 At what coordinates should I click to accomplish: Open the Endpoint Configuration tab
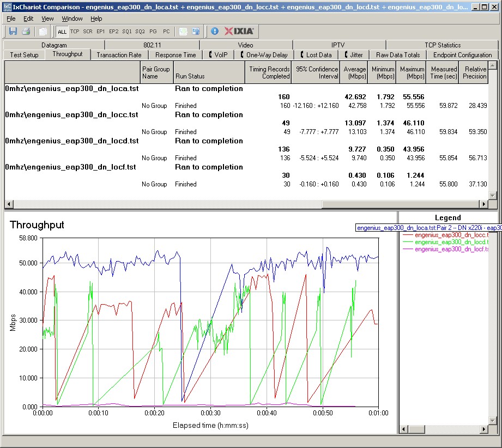coord(462,55)
